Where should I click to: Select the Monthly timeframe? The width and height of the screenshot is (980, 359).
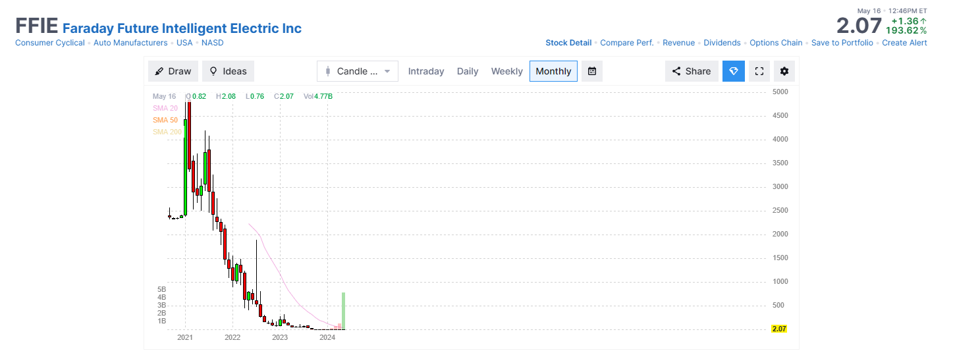(x=553, y=71)
